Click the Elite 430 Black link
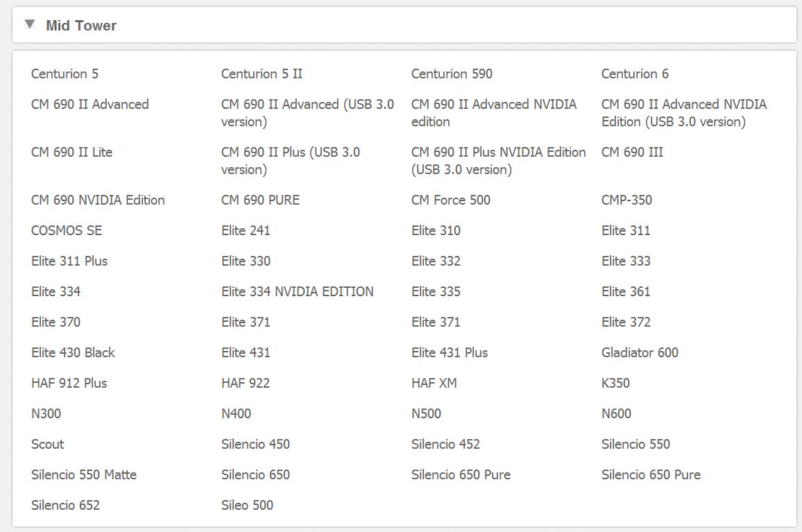 click(x=73, y=352)
